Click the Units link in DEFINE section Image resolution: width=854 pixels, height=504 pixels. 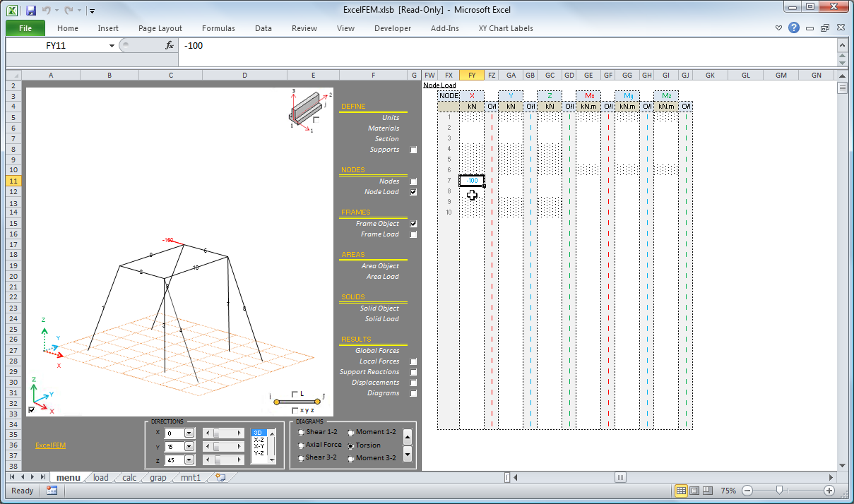tap(391, 118)
